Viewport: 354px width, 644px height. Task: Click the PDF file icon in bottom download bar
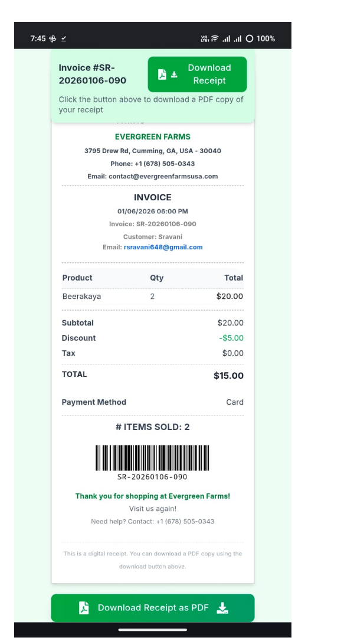(x=84, y=608)
